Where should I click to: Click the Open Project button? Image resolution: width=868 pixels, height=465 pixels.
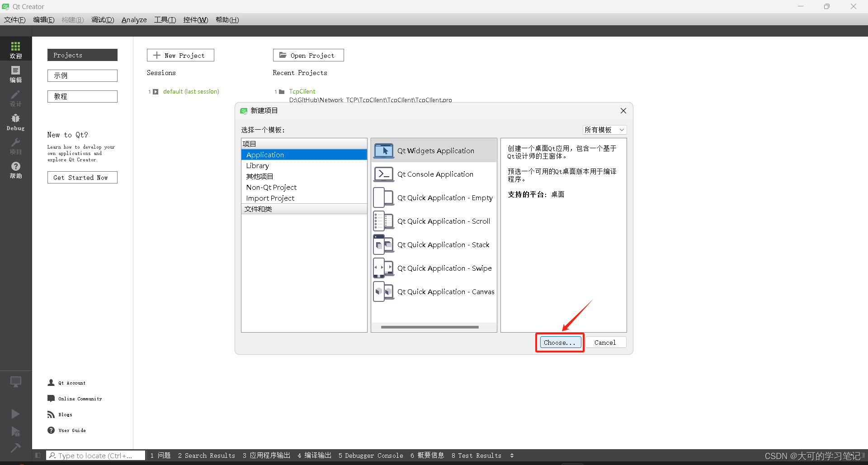[x=308, y=55]
